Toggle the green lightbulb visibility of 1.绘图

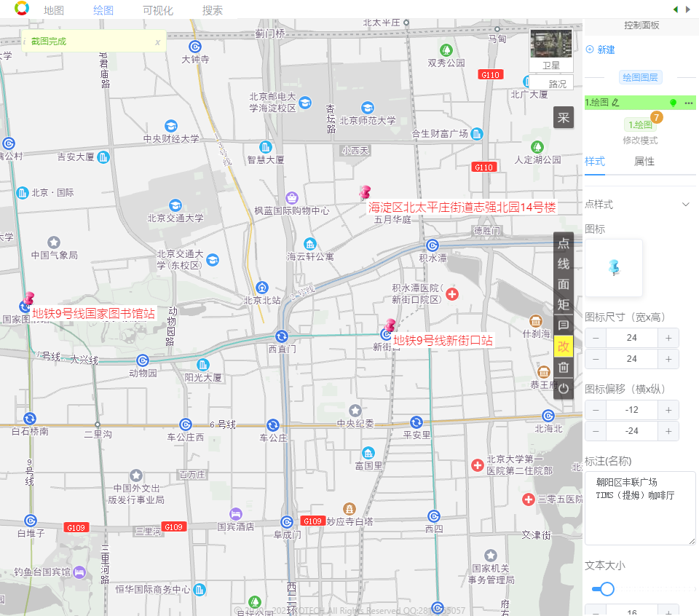click(x=673, y=103)
